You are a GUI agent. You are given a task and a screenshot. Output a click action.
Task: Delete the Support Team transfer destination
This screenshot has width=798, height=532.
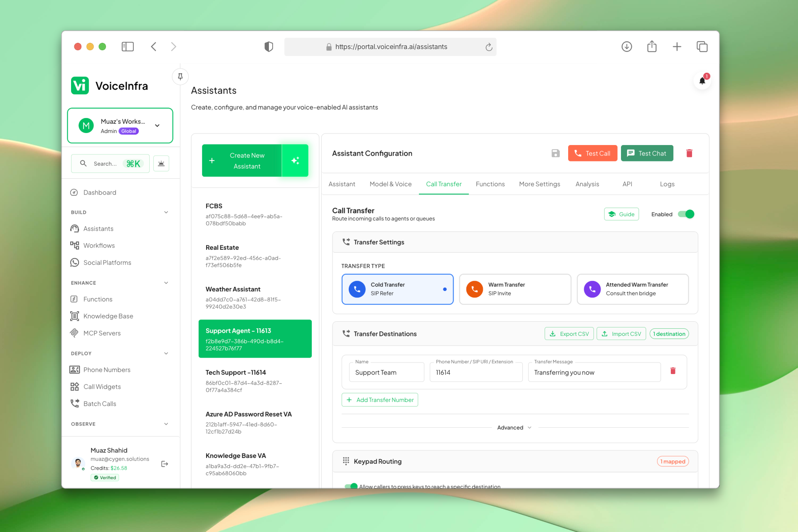pyautogui.click(x=673, y=371)
